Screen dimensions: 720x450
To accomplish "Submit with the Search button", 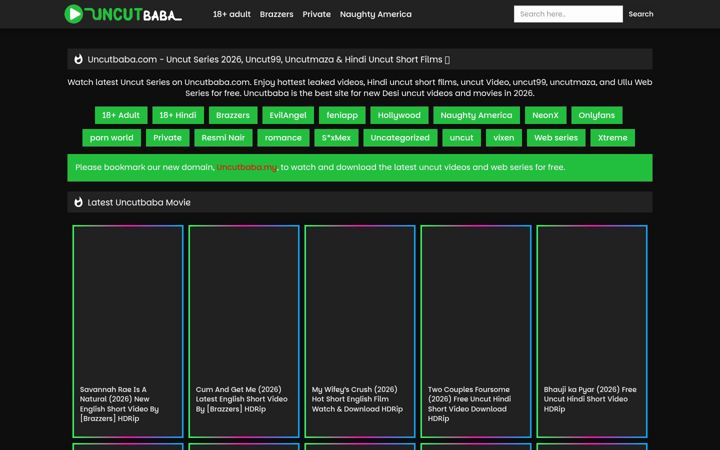I will [x=641, y=14].
